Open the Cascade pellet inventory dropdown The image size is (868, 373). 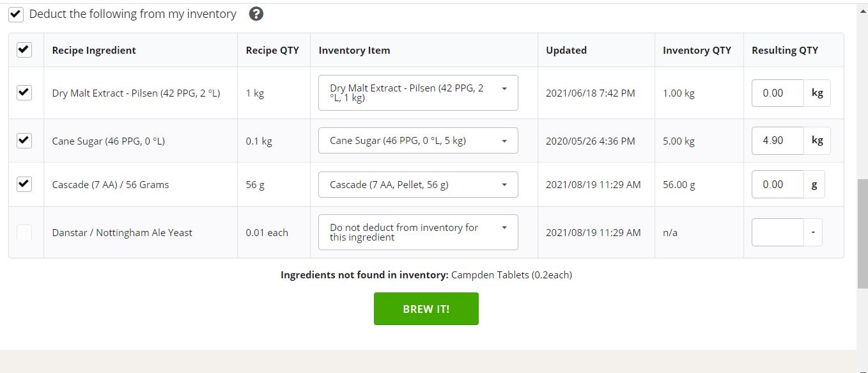[418, 184]
